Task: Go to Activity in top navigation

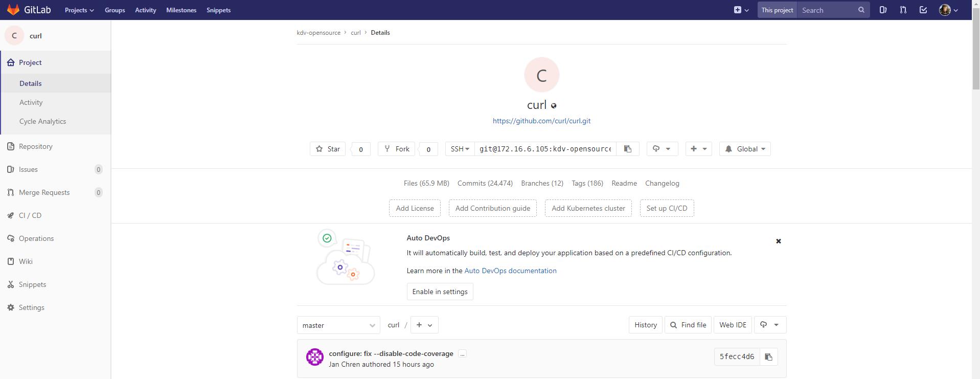Action: click(146, 10)
